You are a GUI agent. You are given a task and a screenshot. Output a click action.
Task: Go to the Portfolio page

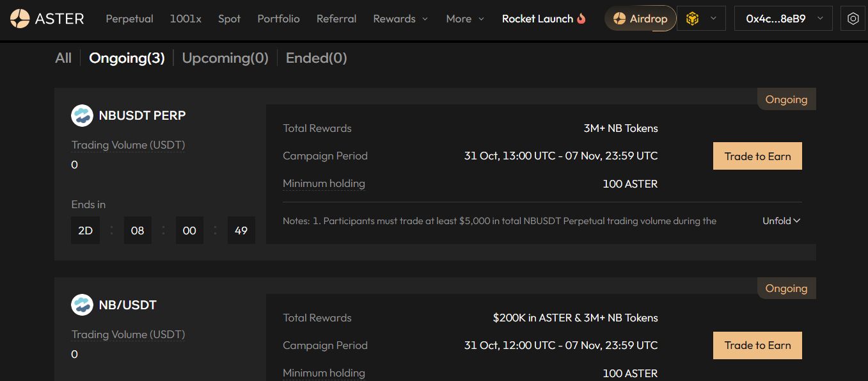click(x=278, y=19)
